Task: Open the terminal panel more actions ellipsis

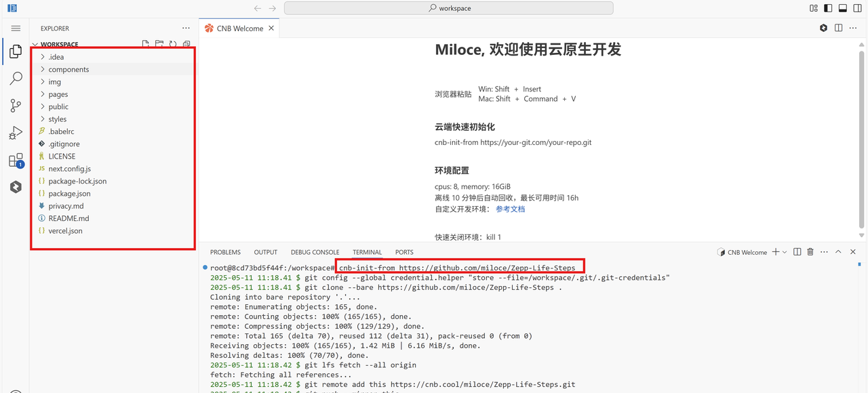Action: [x=824, y=252]
